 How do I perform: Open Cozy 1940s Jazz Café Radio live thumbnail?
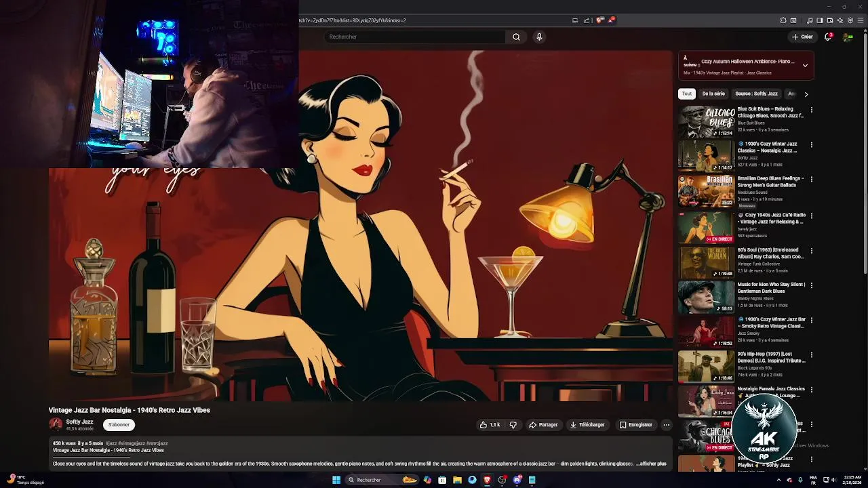click(x=706, y=226)
